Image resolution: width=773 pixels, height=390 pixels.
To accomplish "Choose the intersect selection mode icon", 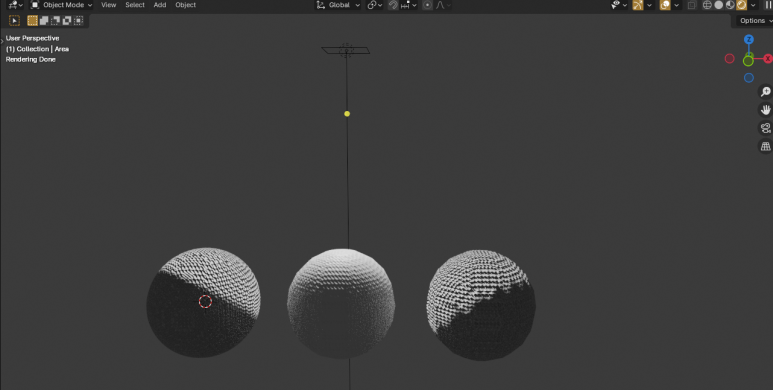I will (78, 21).
